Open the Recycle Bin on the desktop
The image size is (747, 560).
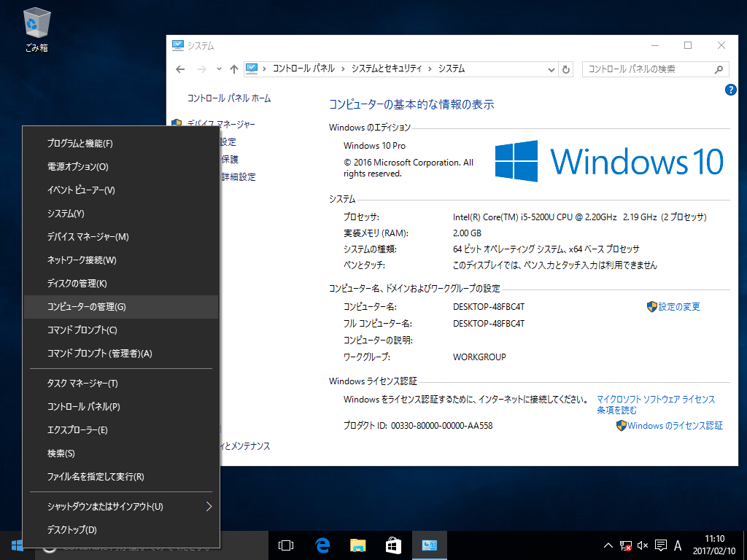pyautogui.click(x=36, y=30)
